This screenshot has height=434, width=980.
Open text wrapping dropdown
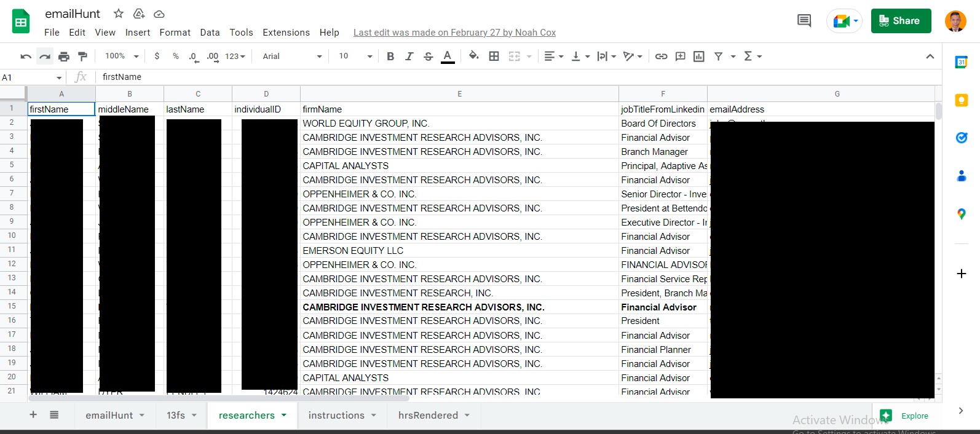(x=606, y=57)
